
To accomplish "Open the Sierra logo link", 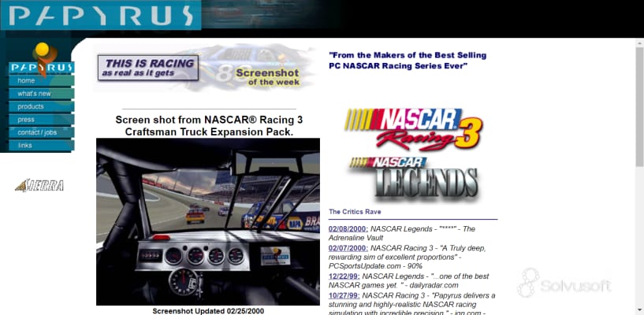I will (39, 186).
